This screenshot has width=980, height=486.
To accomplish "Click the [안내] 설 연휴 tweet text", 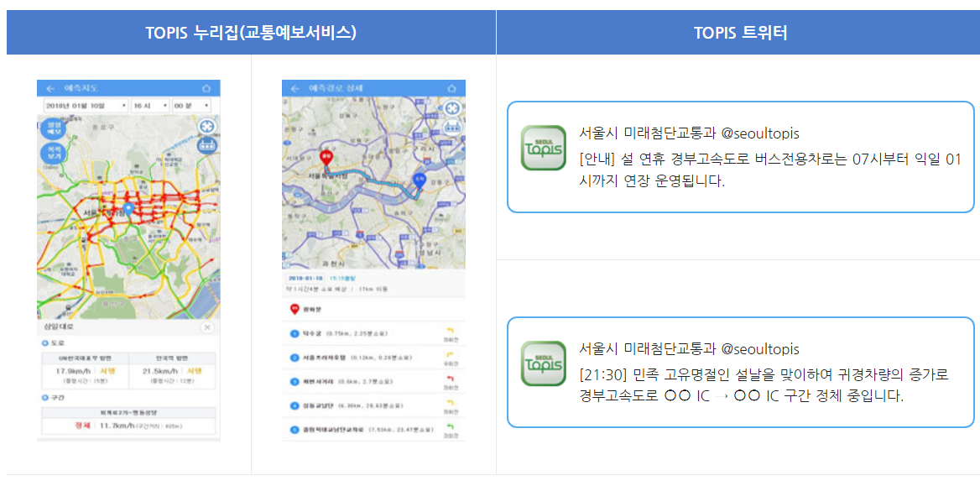I will [x=770, y=170].
